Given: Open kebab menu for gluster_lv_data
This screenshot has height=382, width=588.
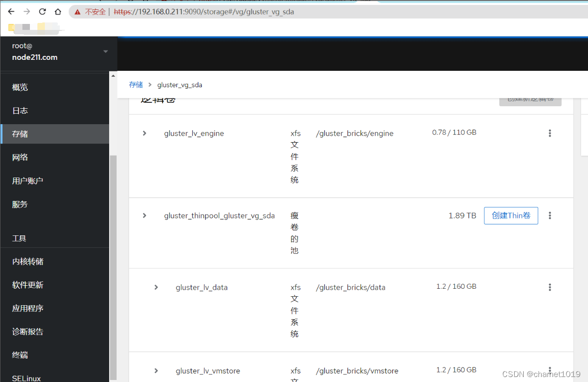Looking at the screenshot, I should tap(550, 287).
